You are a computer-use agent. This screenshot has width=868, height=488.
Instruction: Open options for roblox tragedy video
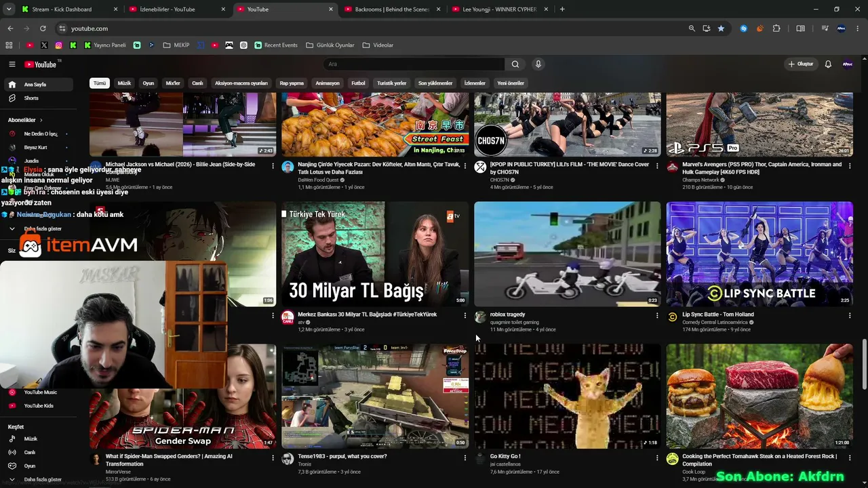[657, 315]
